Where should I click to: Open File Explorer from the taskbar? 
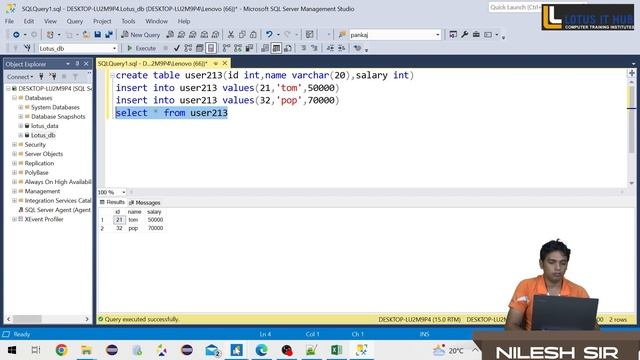[x=87, y=350]
